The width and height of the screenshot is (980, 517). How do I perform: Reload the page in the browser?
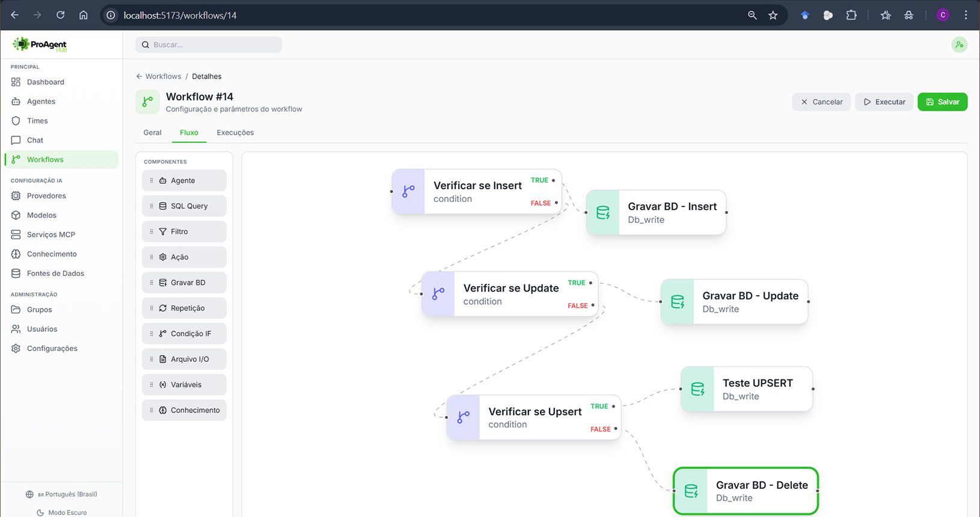[60, 15]
